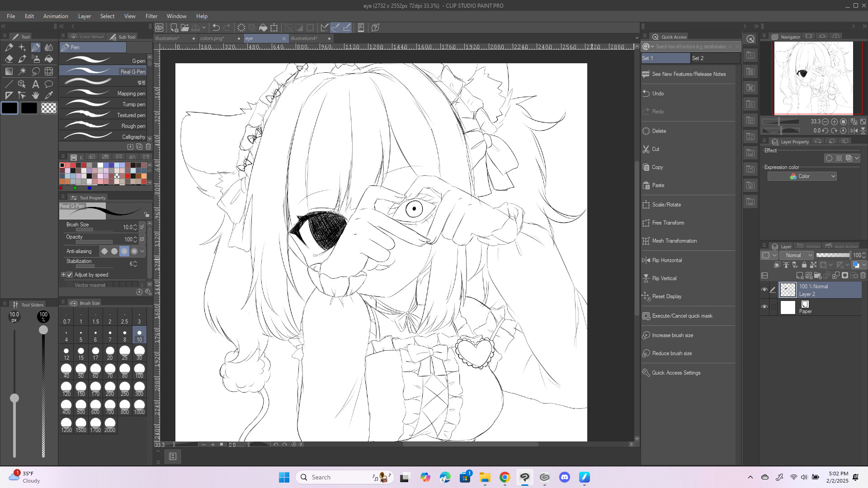Click the Create layer mask icon
The width and height of the screenshot is (868, 488).
845,275
